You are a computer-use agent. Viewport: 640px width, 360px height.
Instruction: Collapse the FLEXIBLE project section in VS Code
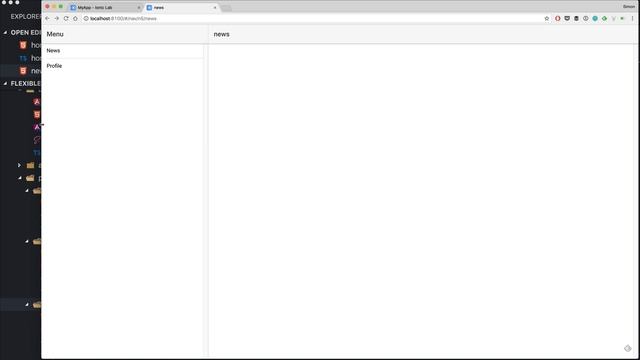(5, 83)
